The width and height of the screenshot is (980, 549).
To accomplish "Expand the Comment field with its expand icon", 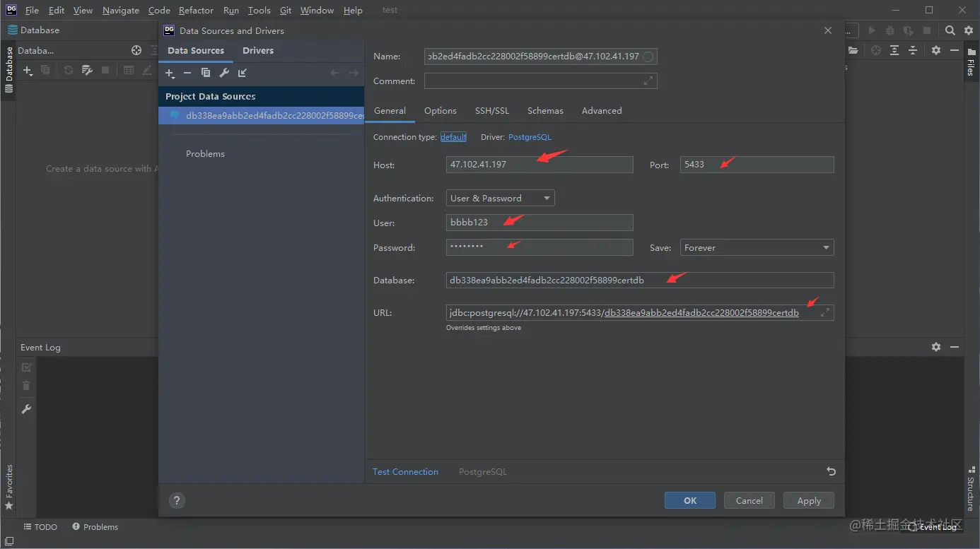I will (648, 81).
